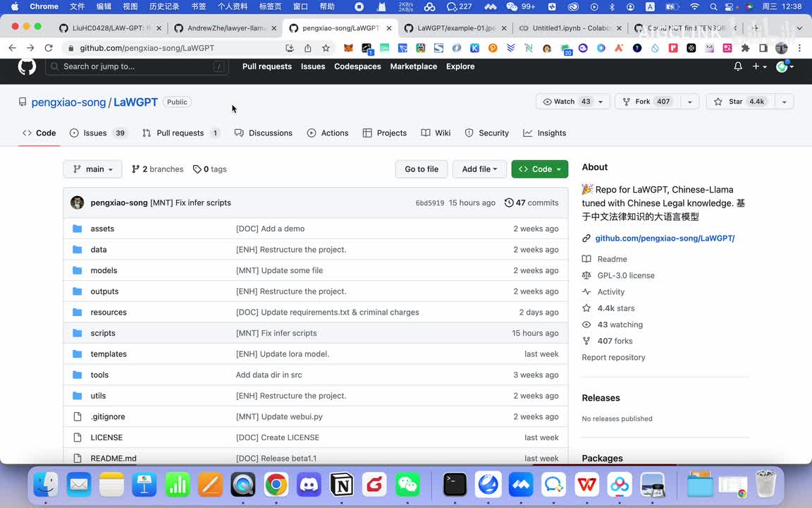The image size is (812, 508).
Task: Click the GitHub logo home icon
Action: pos(27,66)
